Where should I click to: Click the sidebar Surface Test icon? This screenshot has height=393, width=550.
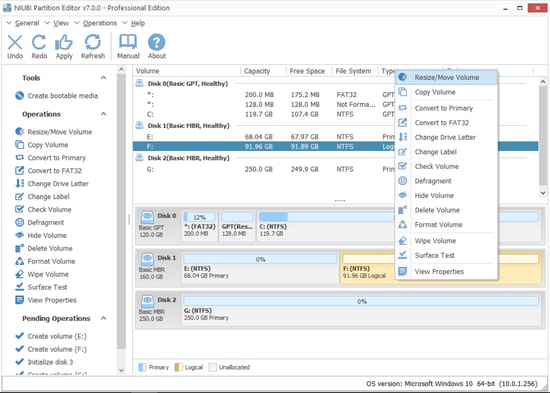click(x=20, y=287)
